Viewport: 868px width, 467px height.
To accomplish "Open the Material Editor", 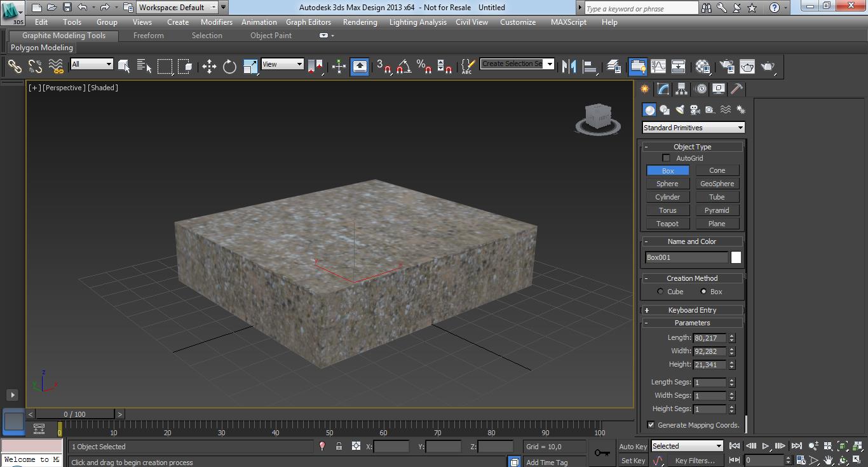I will pos(703,66).
